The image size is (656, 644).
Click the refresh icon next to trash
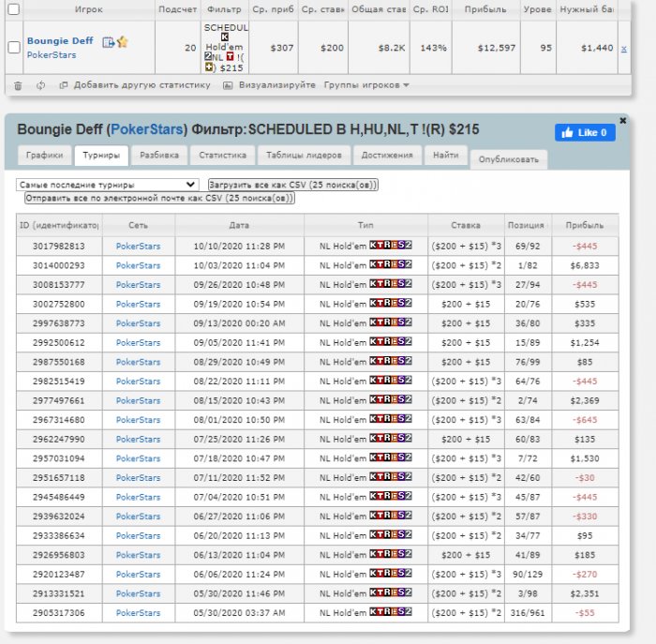click(40, 86)
